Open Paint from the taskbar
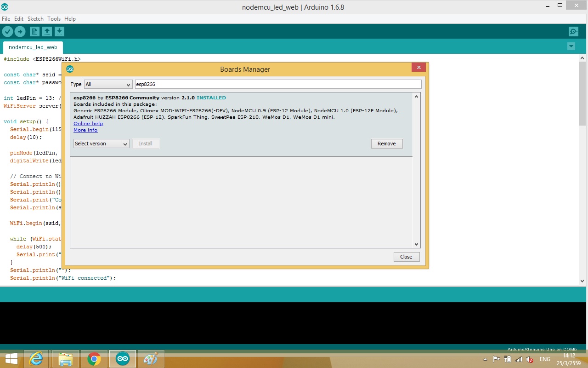588x368 pixels. point(151,359)
